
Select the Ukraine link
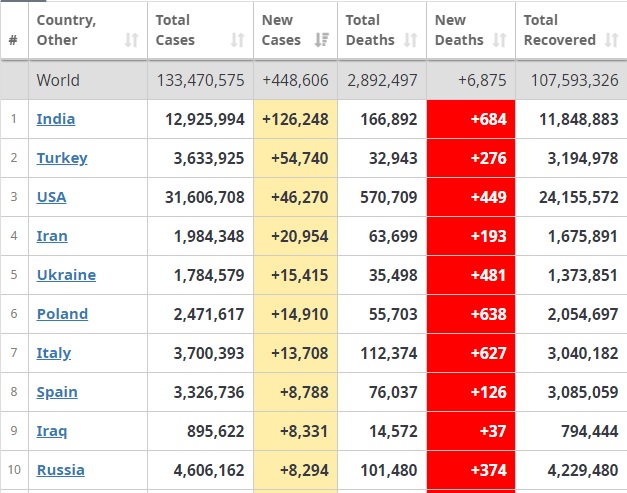click(x=66, y=275)
